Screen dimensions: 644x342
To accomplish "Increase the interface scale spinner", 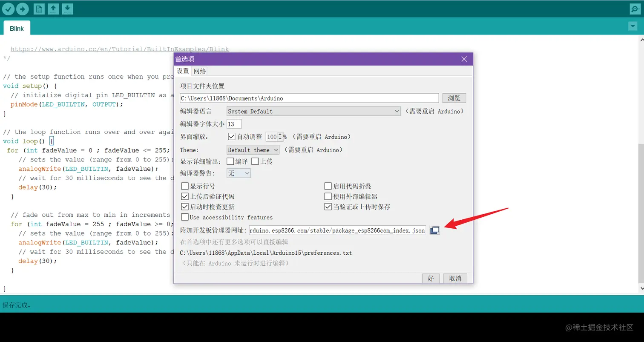I will (x=280, y=135).
